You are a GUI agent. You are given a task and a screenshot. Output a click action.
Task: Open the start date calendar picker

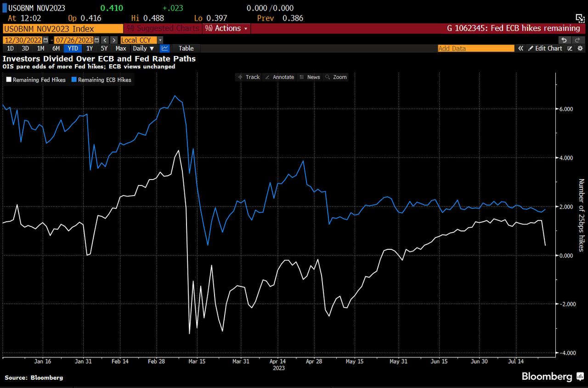[x=46, y=40]
